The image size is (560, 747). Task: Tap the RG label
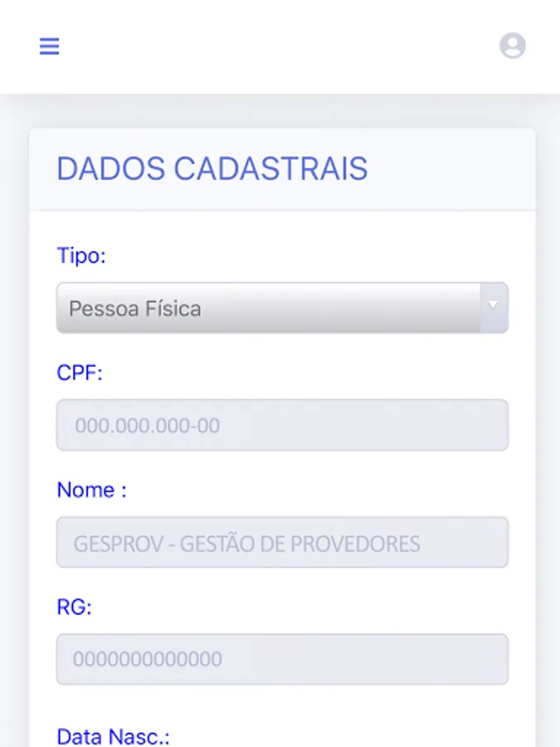pyautogui.click(x=73, y=607)
